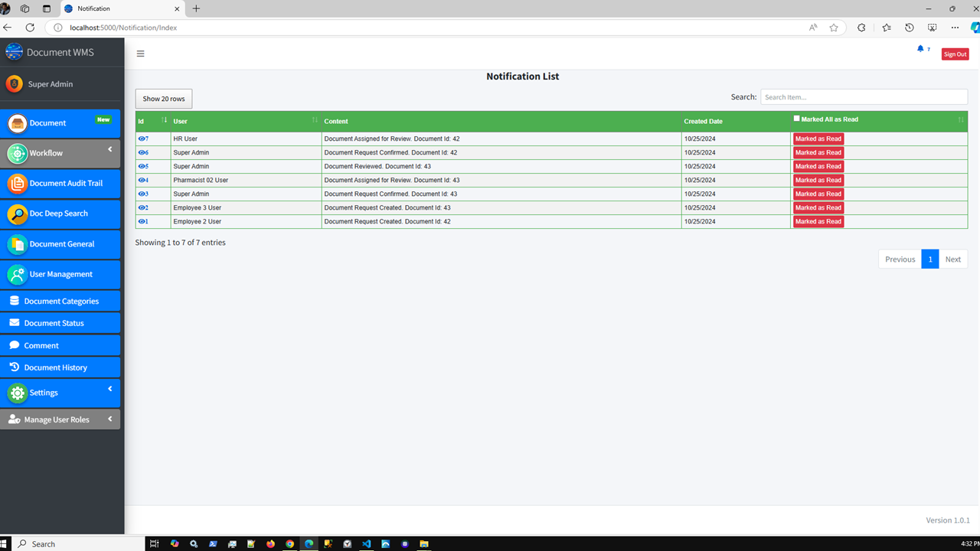Open the Document History section
The width and height of the screenshot is (980, 551).
click(x=60, y=367)
